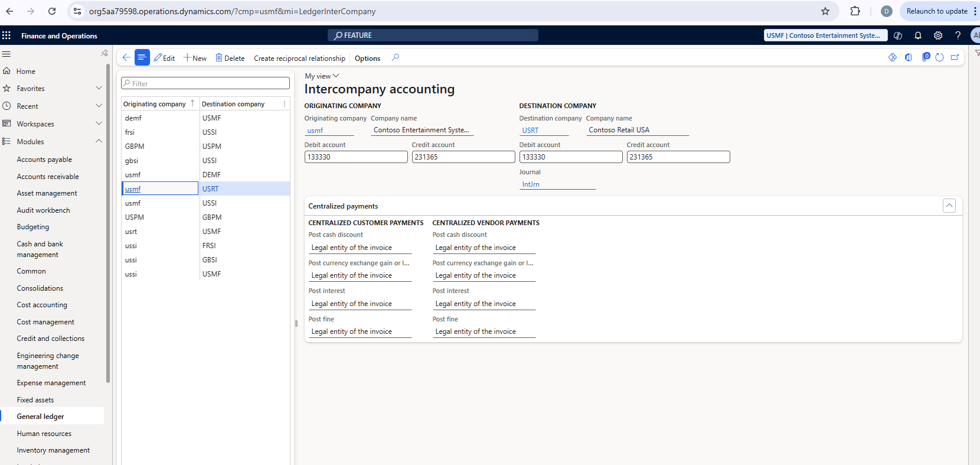Open the USMF company picker
The height and width of the screenshot is (465, 980).
pos(825,35)
